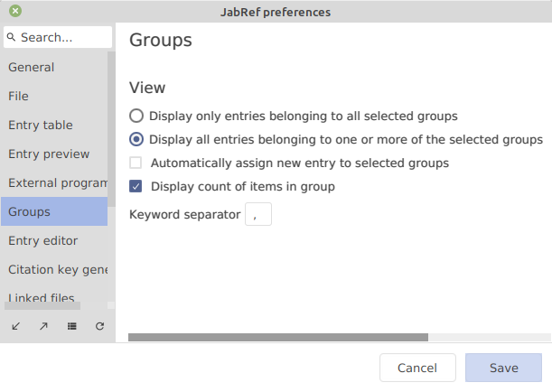Screen dimensions: 552x392
Task: Select the Entry editor category
Action: (43, 240)
